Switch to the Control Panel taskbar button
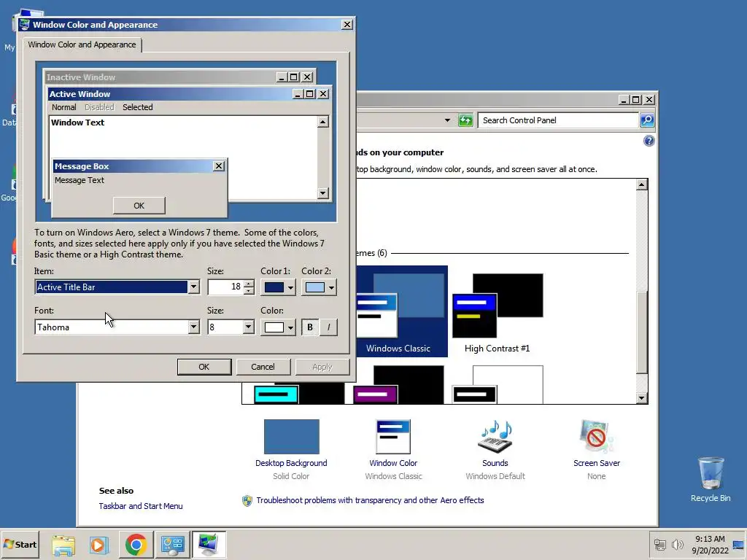The height and width of the screenshot is (560, 747). pyautogui.click(x=172, y=544)
